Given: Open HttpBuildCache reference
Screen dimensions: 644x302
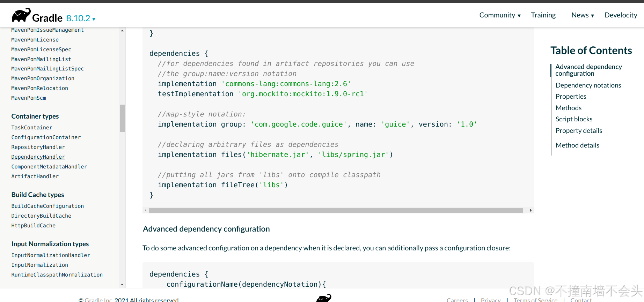Looking at the screenshot, I should 33,226.
